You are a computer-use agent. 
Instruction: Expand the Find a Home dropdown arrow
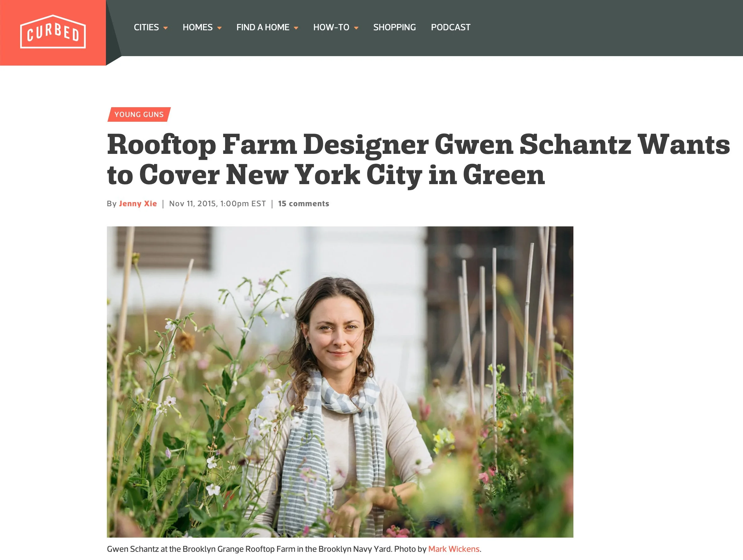[x=296, y=28]
